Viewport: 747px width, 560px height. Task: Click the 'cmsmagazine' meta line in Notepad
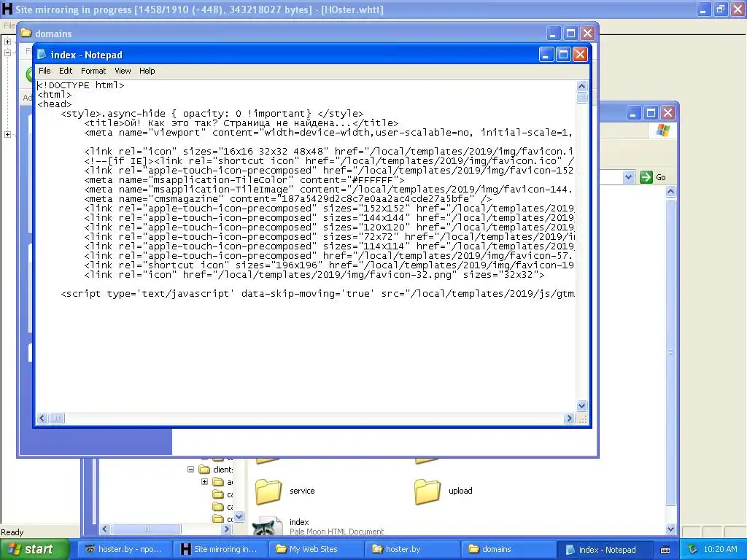[287, 199]
